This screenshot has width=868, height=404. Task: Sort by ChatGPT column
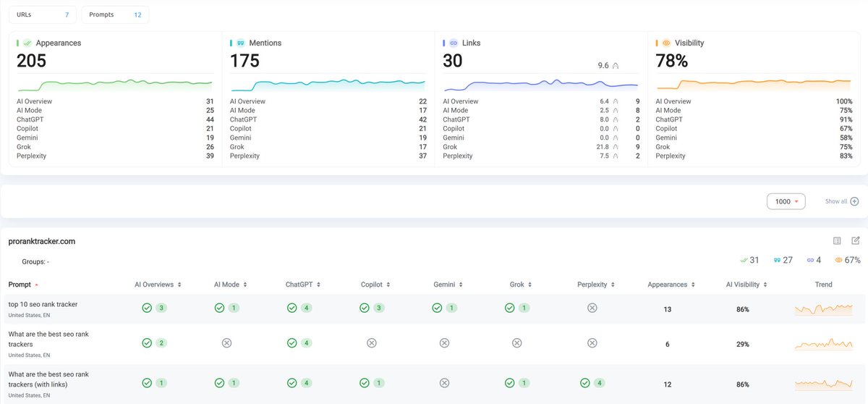coord(302,285)
